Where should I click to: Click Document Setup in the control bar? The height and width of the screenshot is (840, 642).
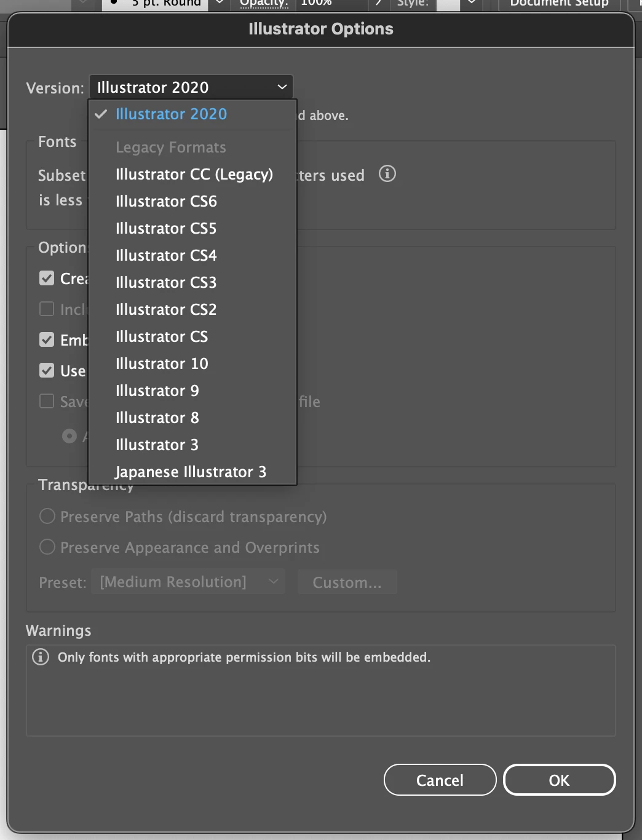559,4
